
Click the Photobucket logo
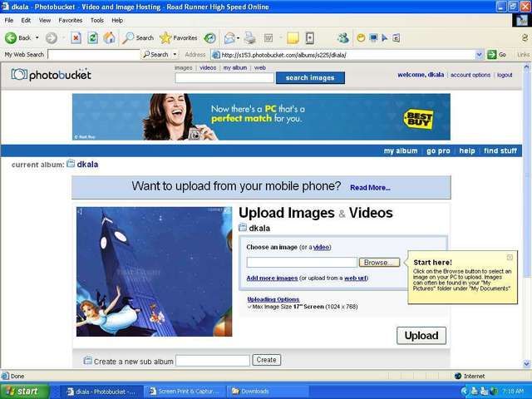tap(51, 75)
